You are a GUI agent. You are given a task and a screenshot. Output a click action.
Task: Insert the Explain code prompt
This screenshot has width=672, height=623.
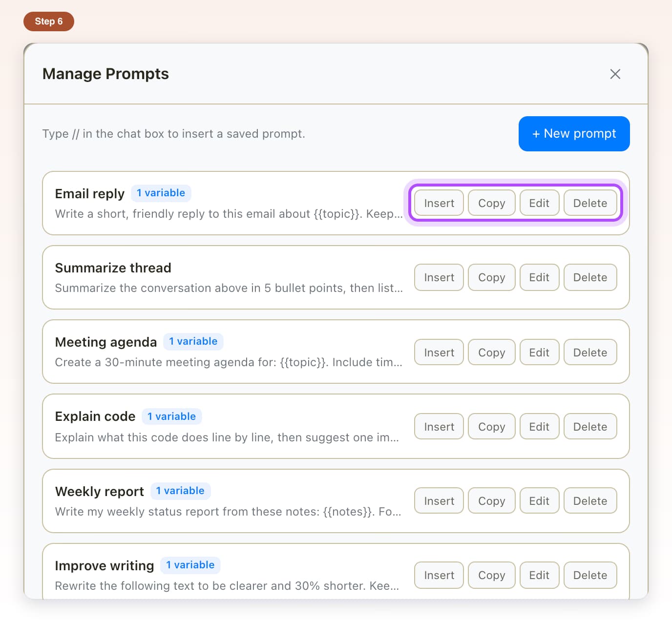point(439,427)
